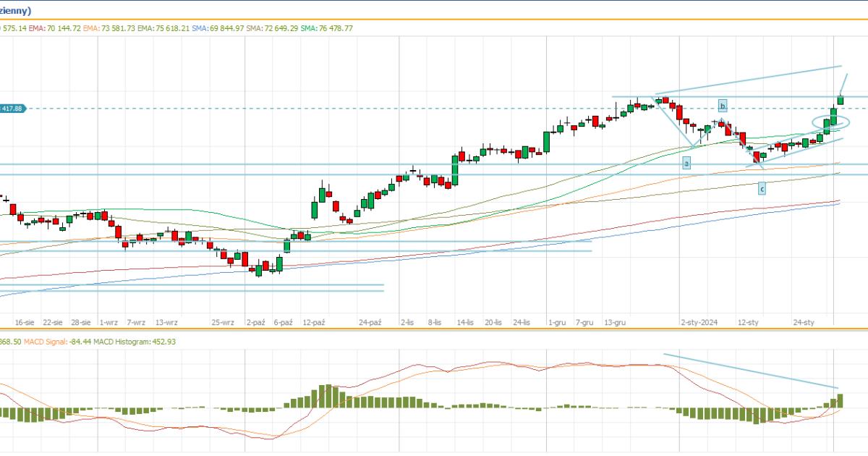Select the ellipse annotation around the candle
Image resolution: width=868 pixels, height=456 pixels.
pos(830,122)
